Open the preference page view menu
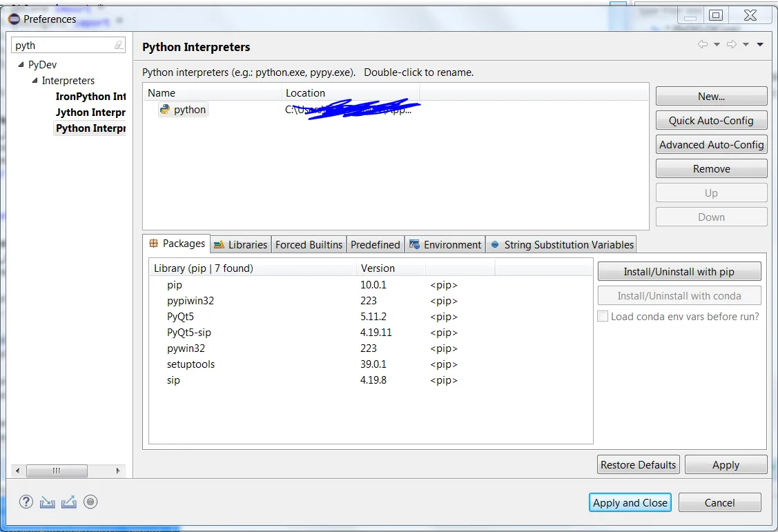The width and height of the screenshot is (778, 532). pos(759,45)
